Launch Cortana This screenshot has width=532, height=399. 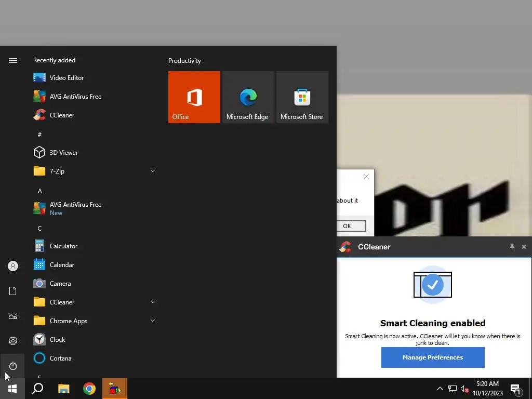click(95, 358)
